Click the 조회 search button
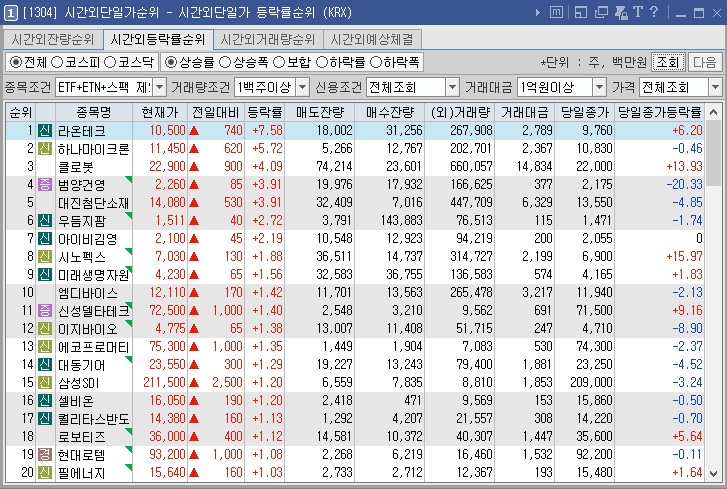Image resolution: width=727 pixels, height=489 pixels. (668, 62)
